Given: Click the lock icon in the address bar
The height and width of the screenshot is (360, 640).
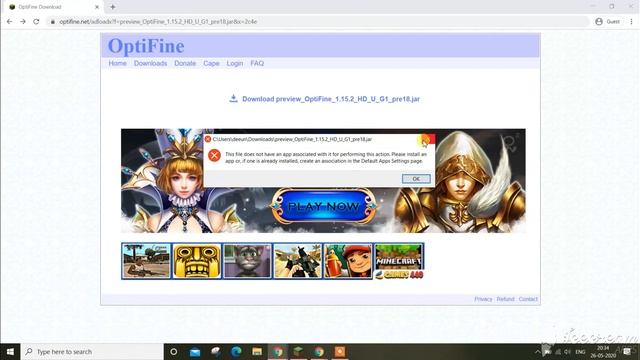Looking at the screenshot, I should (x=52, y=22).
